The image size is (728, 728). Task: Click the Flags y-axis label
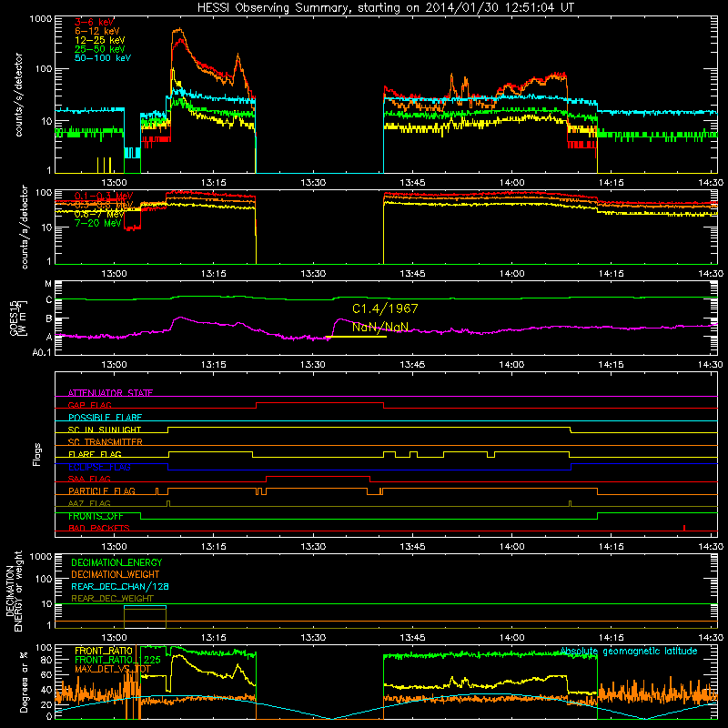(x=36, y=454)
